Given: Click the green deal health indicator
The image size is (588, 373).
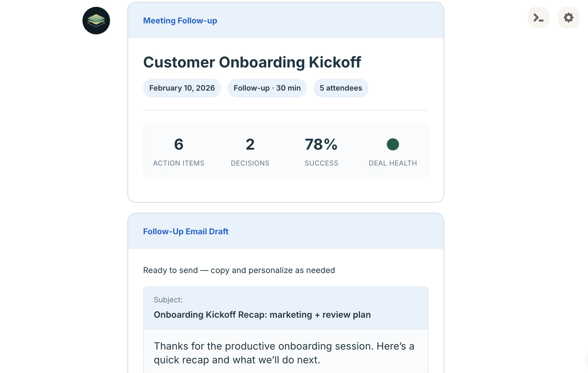Looking at the screenshot, I should pyautogui.click(x=393, y=144).
